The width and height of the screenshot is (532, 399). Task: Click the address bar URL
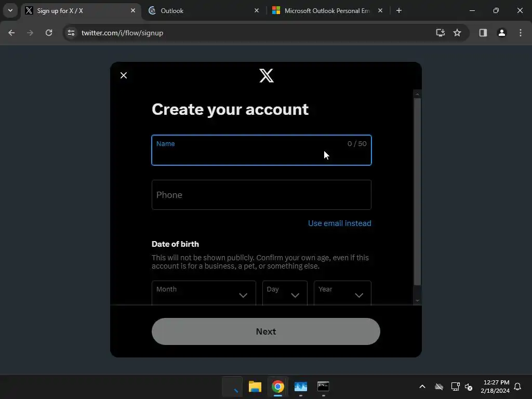(x=122, y=33)
